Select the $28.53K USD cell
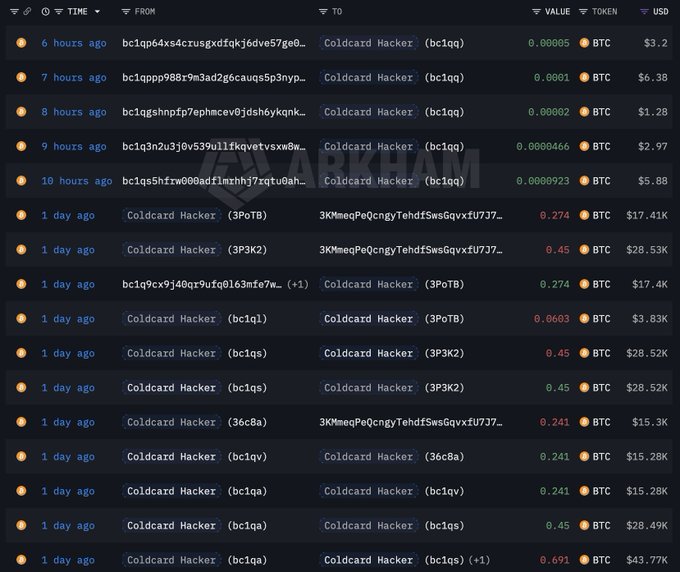The width and height of the screenshot is (680, 572). coord(647,250)
